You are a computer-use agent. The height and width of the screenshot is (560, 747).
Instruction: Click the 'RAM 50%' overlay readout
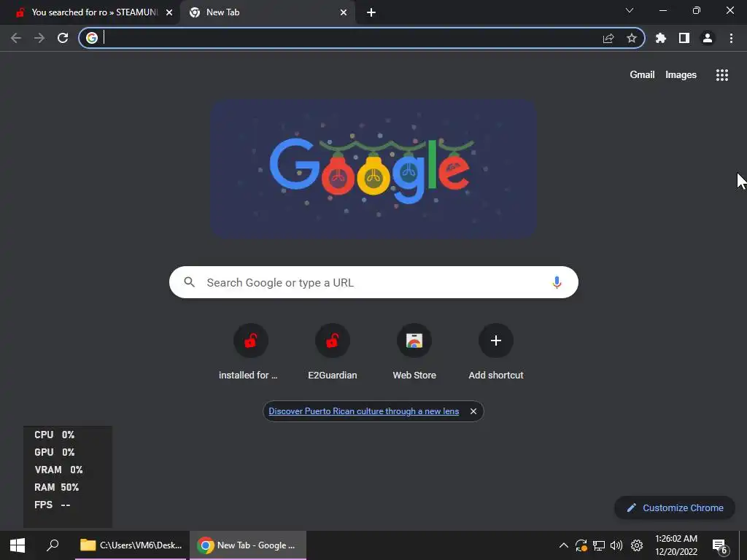(x=57, y=487)
